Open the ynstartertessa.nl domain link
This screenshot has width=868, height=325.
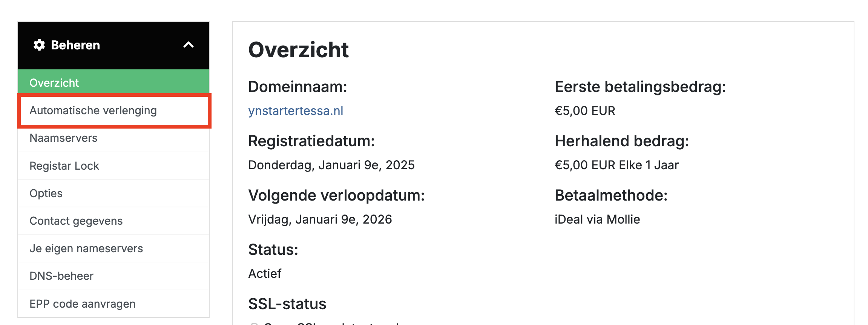point(296,111)
